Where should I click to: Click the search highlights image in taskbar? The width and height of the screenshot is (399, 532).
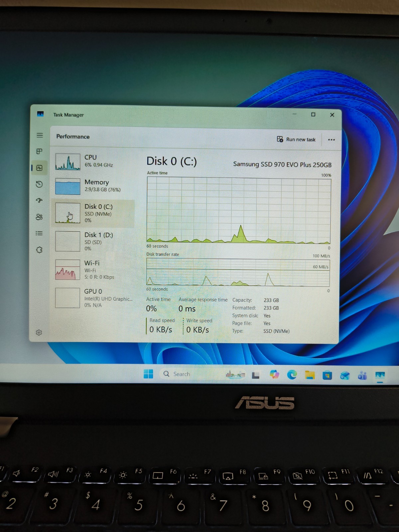point(235,375)
